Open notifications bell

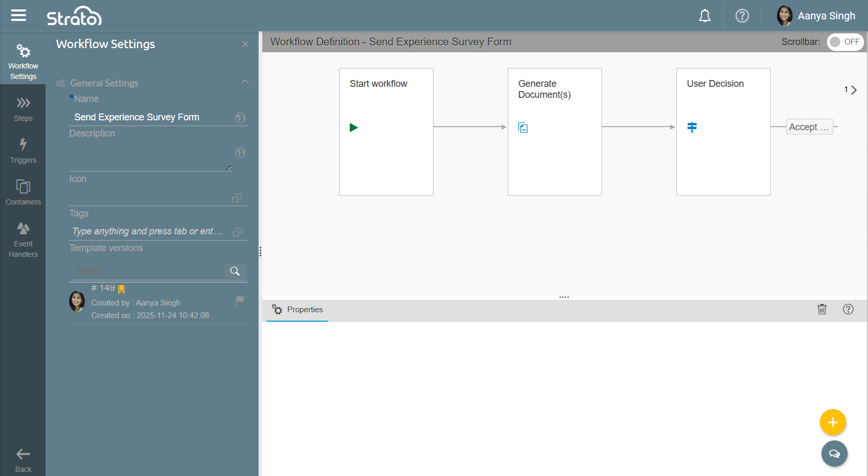(705, 16)
